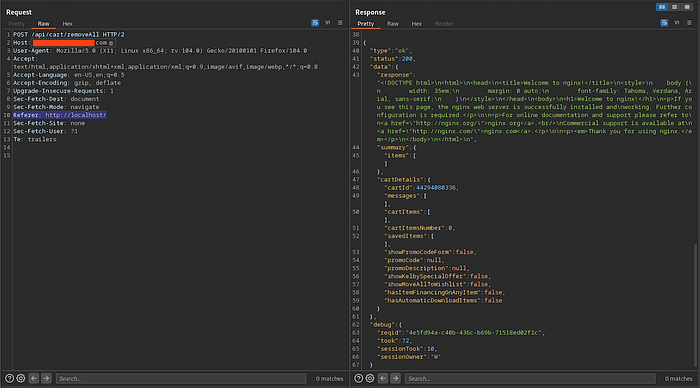Select stacked horizontal layout view icon
700x388 pixels.
click(675, 7)
